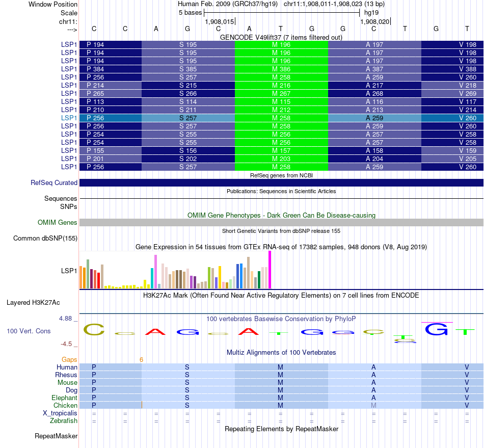Click the 1,908,020 position marker
This screenshot has width=484, height=448.
tap(375, 21)
